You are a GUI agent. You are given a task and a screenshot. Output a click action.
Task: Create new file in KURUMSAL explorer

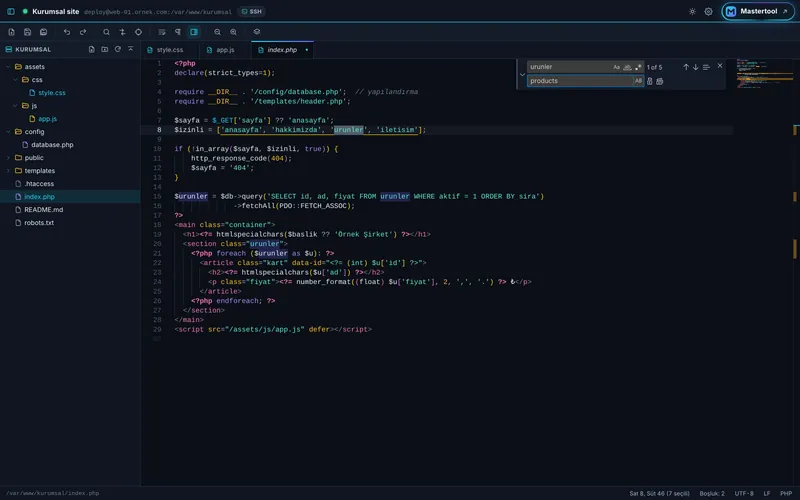91,49
